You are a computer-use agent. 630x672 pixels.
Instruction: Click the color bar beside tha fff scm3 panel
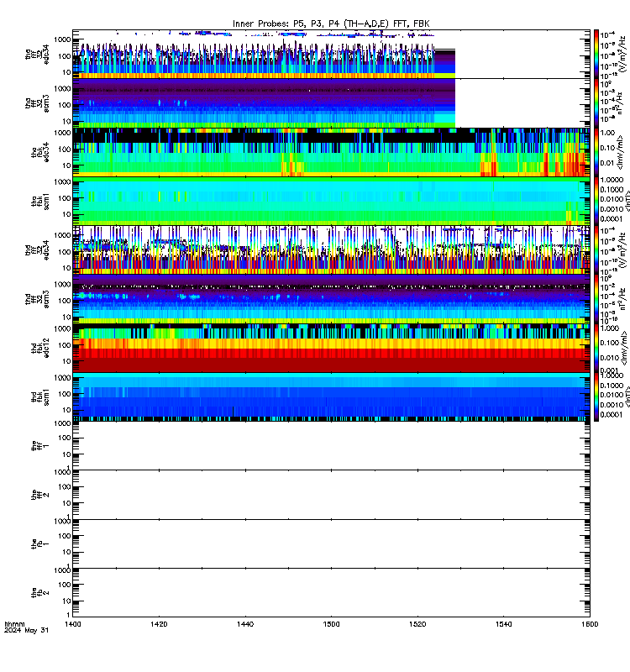click(596, 102)
